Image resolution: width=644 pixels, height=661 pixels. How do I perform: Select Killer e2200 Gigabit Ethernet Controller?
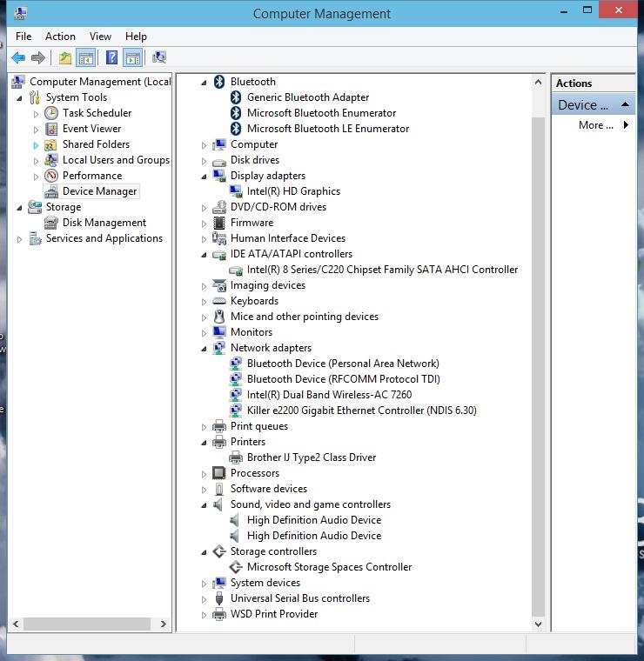361,411
